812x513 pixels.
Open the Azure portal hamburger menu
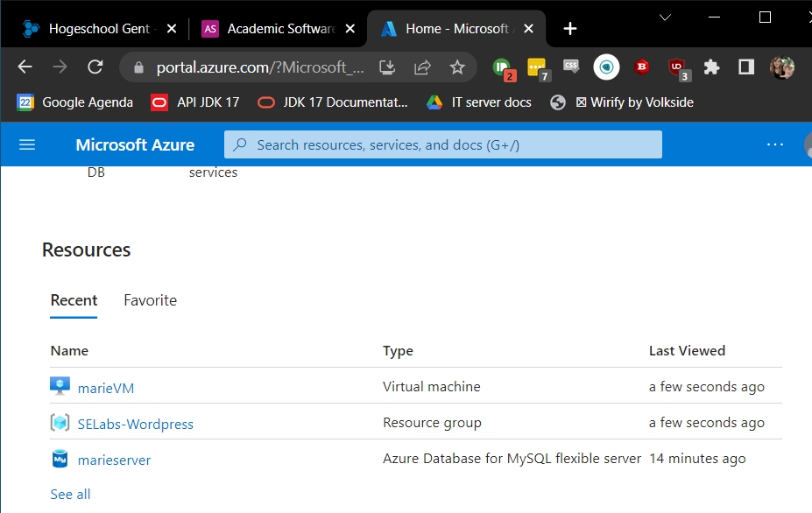pos(27,144)
